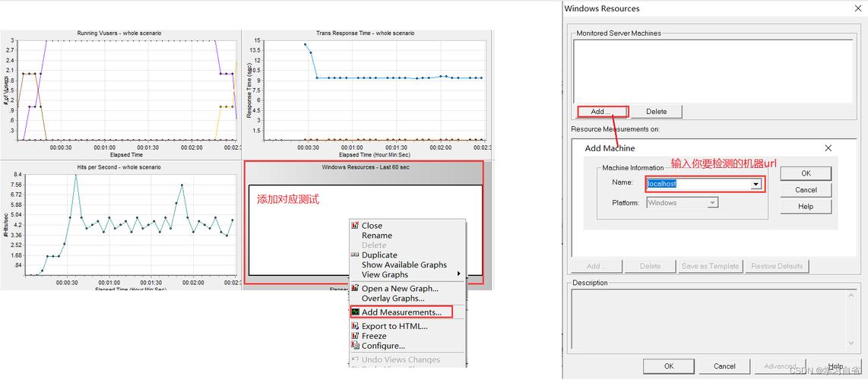The image size is (868, 380).
Task: Close the Add Machine dialog with X
Action: click(x=828, y=148)
